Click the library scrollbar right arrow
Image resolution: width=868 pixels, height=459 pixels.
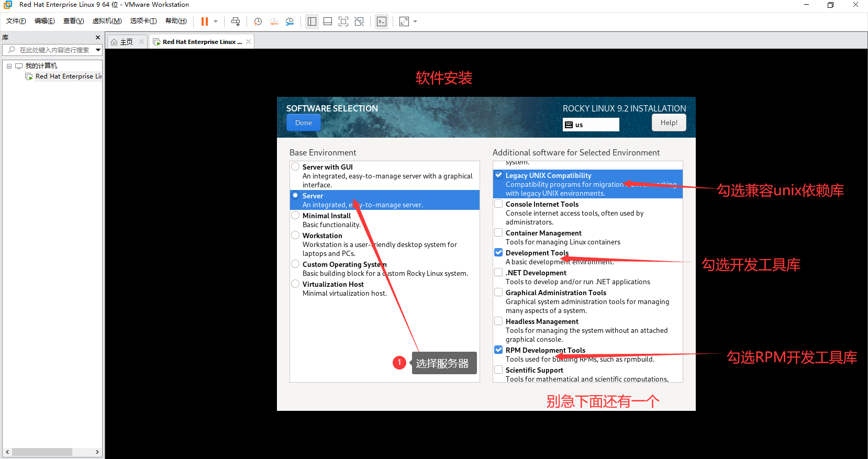point(97,452)
